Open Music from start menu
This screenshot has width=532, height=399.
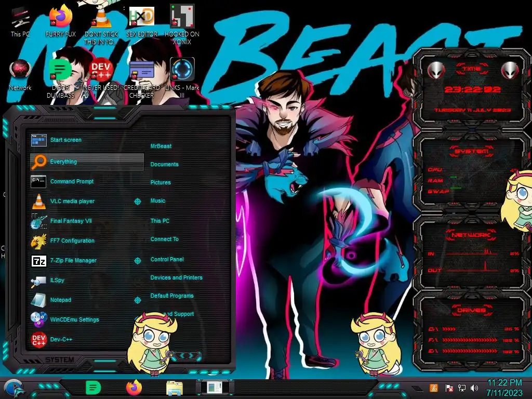pos(158,201)
